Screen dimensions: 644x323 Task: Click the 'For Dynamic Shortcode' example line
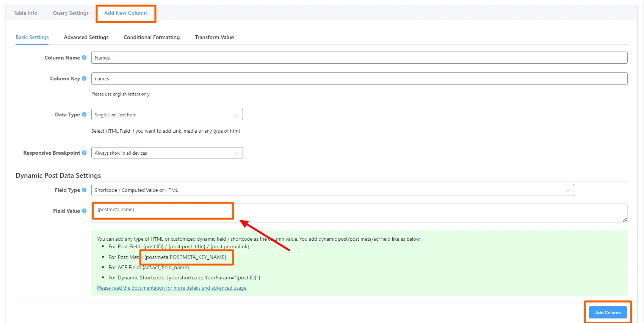point(184,278)
